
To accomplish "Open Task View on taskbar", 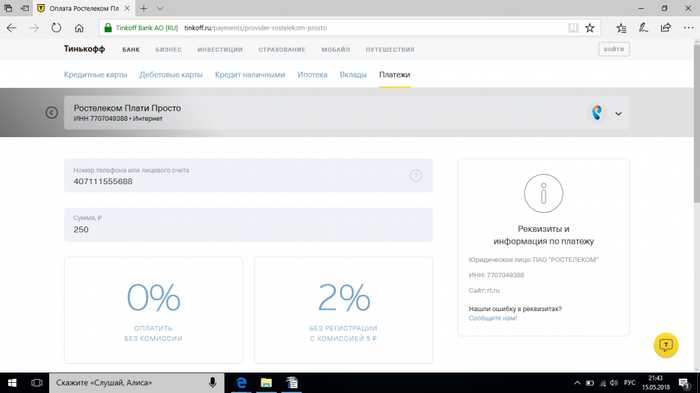I will 37,383.
